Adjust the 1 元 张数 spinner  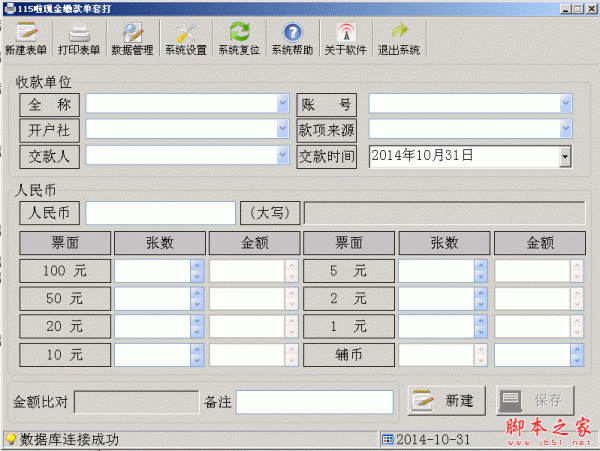pos(481,327)
